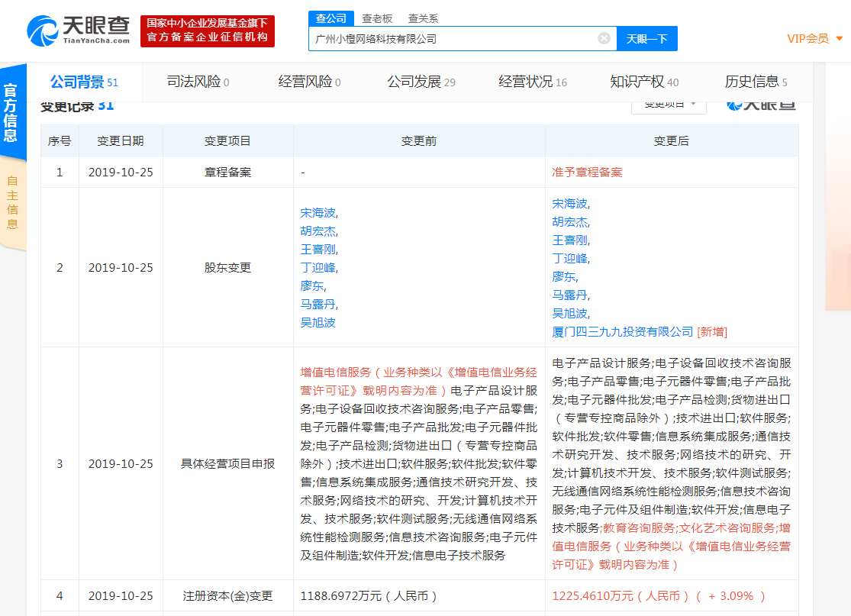Open 王喜刚 in the 变更前 column
Viewport: 851px width, 616px height.
(x=318, y=249)
